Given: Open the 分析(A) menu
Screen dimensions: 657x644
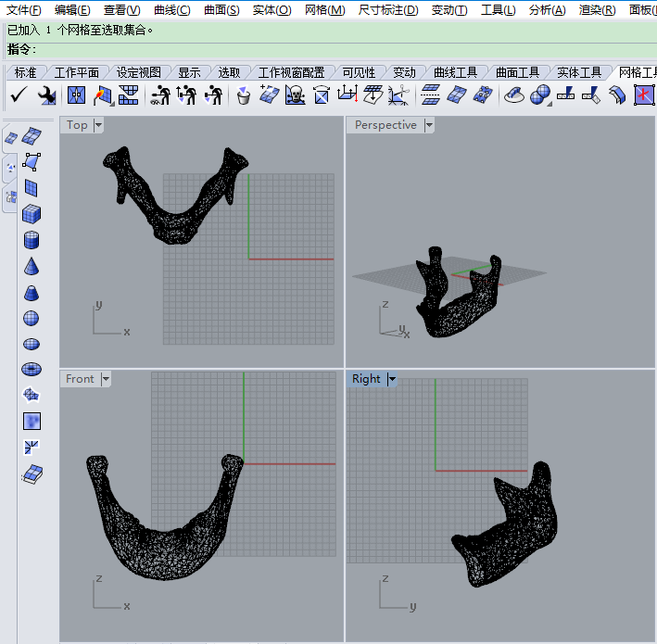Looking at the screenshot, I should coord(547,10).
